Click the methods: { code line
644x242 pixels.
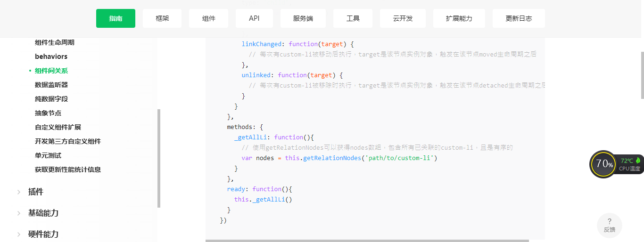[x=245, y=127]
